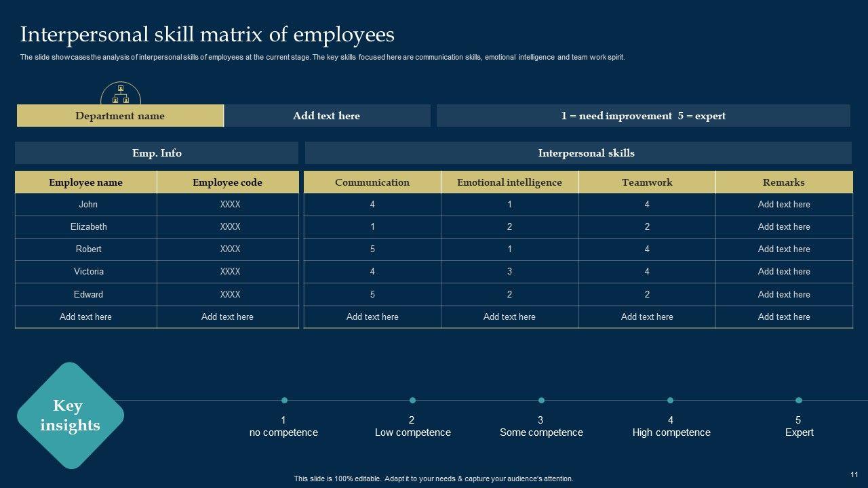Click the timeline dot above '3 Some competence'
Image resolution: width=868 pixels, height=488 pixels.
(541, 400)
